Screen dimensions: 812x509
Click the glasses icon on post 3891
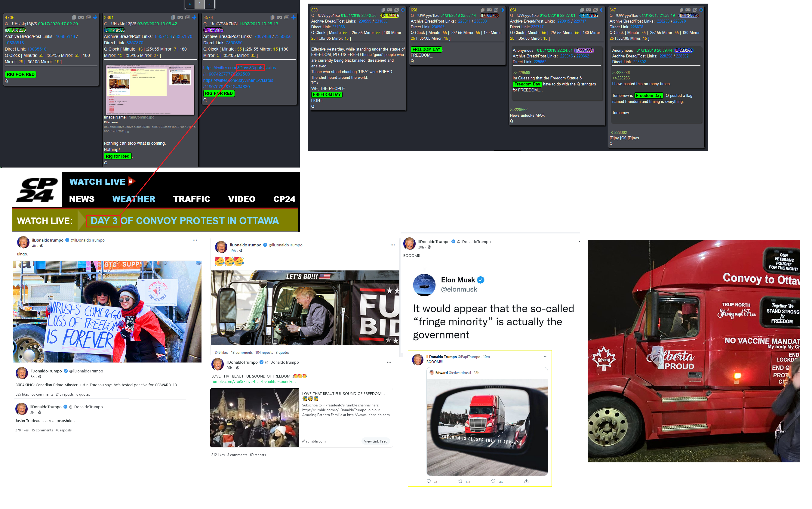pyautogui.click(x=180, y=17)
